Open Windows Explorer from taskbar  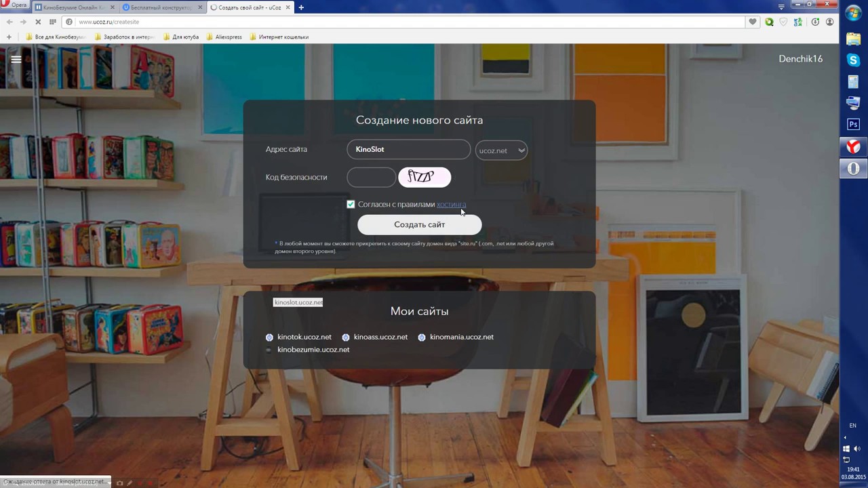coord(854,39)
